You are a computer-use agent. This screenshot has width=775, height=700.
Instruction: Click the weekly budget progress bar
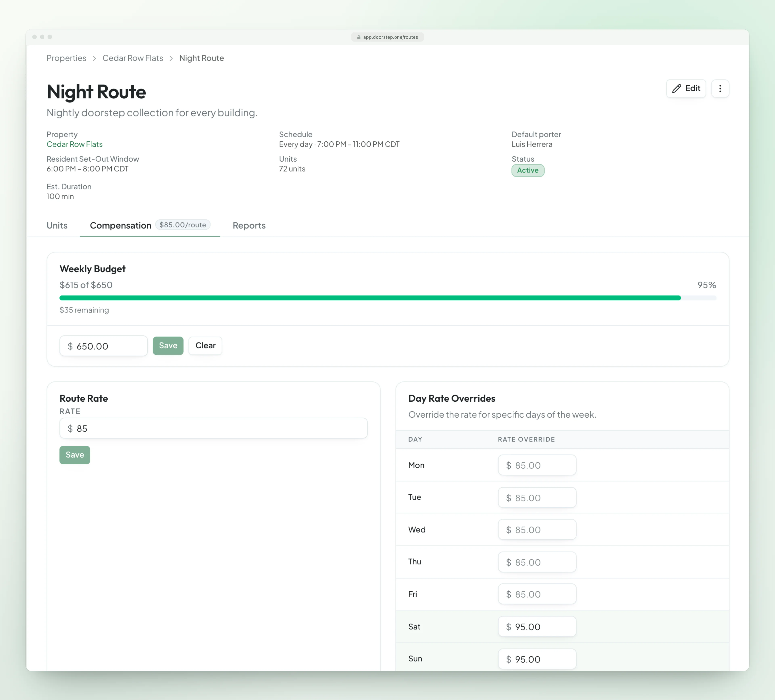[387, 298]
